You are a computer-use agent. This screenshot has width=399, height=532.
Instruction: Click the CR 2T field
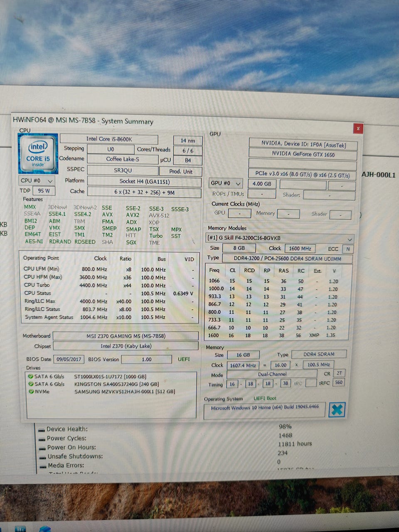(x=339, y=373)
